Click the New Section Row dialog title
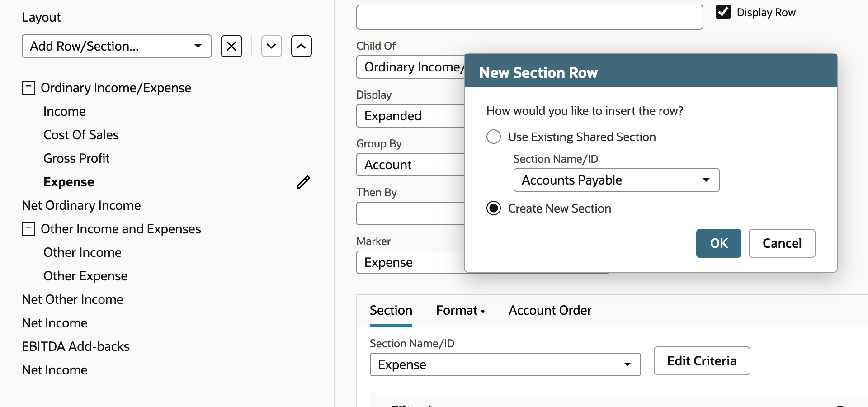 [538, 72]
